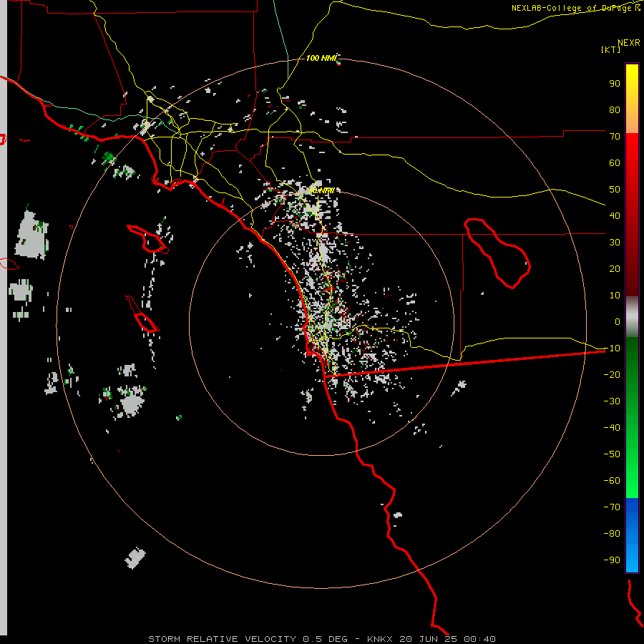Viewport: 644px width, 644px height.
Task: Click the -40 value on the velocity scale
Action: click(612, 428)
